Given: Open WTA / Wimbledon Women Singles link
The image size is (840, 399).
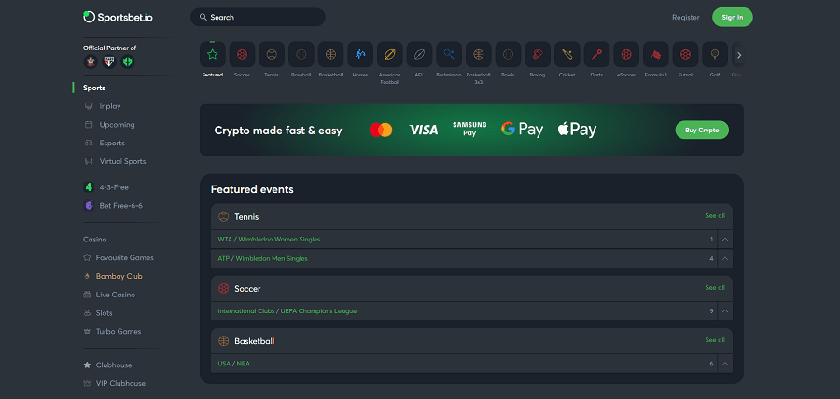Looking at the screenshot, I should [269, 239].
